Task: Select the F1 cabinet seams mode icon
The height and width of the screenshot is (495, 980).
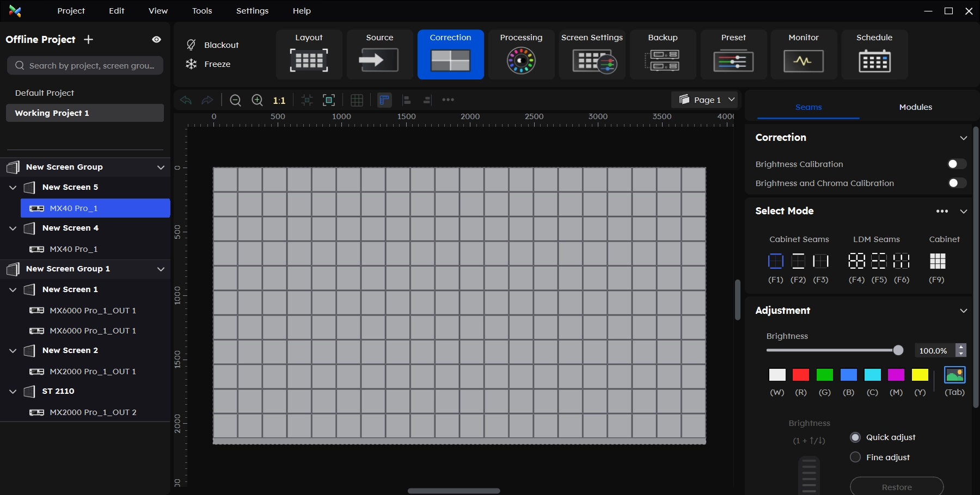Action: tap(775, 261)
